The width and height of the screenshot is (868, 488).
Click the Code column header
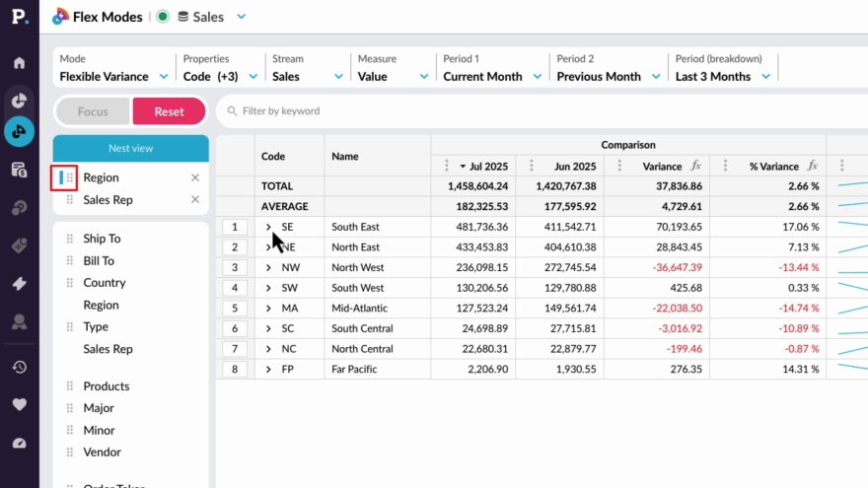273,157
